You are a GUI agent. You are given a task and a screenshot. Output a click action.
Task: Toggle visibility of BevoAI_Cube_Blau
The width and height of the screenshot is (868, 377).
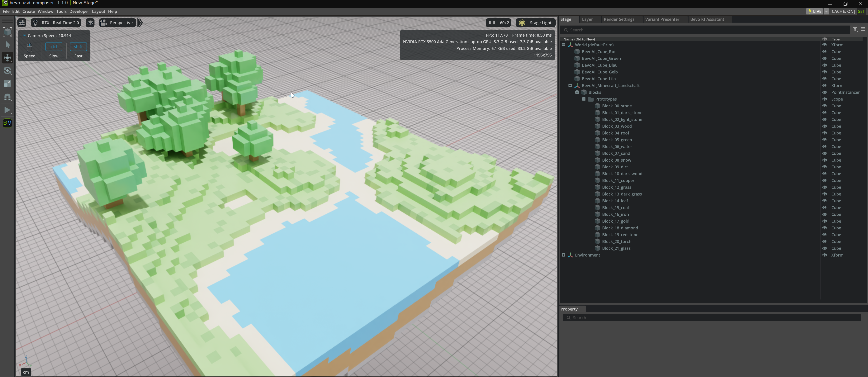point(825,65)
